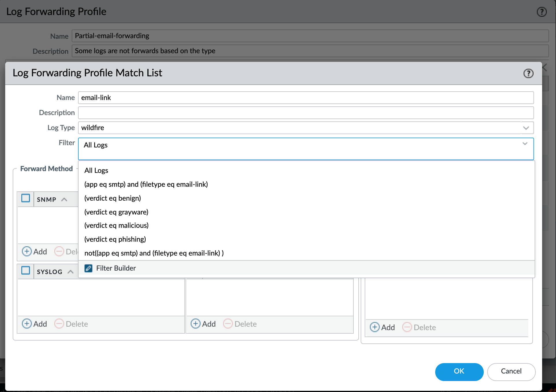556x392 pixels.
Task: Click the Add plus icon under SYSLOG
Action: click(27, 324)
